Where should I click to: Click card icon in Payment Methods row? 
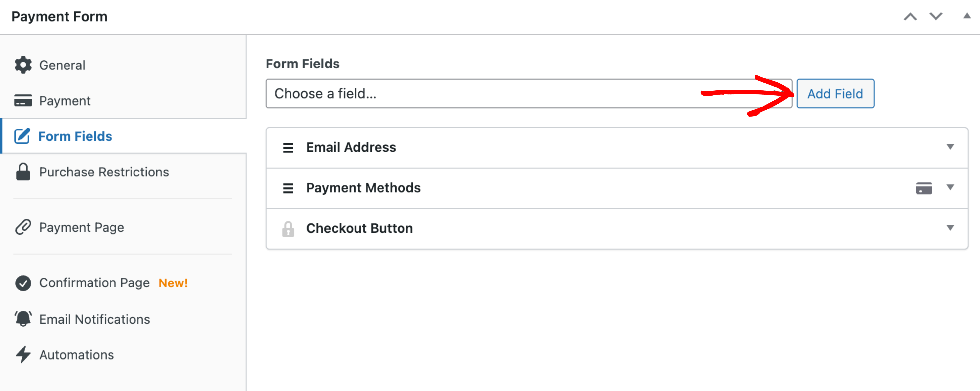[x=924, y=188]
